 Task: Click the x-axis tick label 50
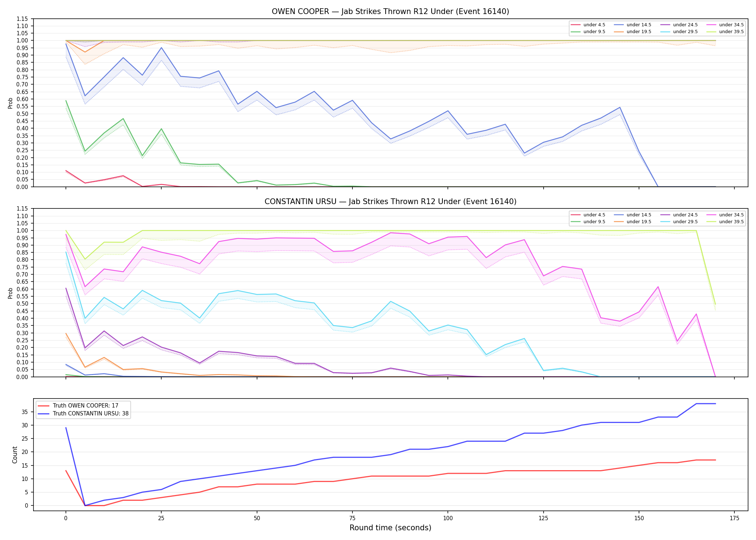257,518
